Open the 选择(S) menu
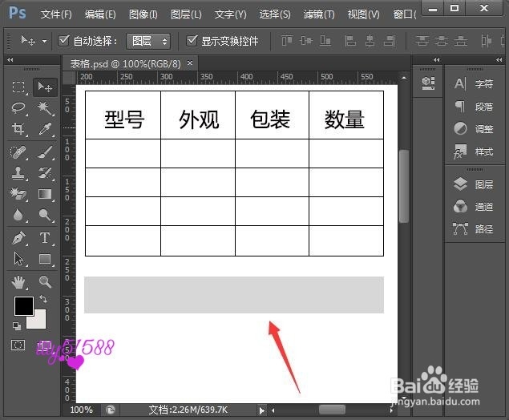 coord(275,14)
